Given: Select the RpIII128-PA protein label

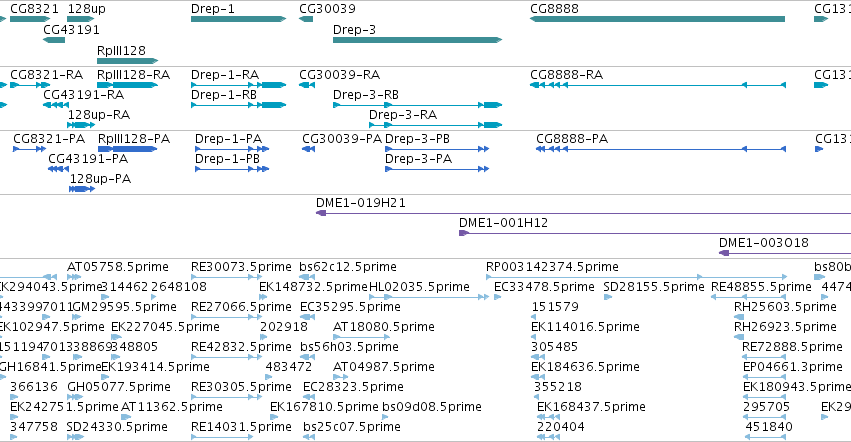Looking at the screenshot, I should coord(134,139).
